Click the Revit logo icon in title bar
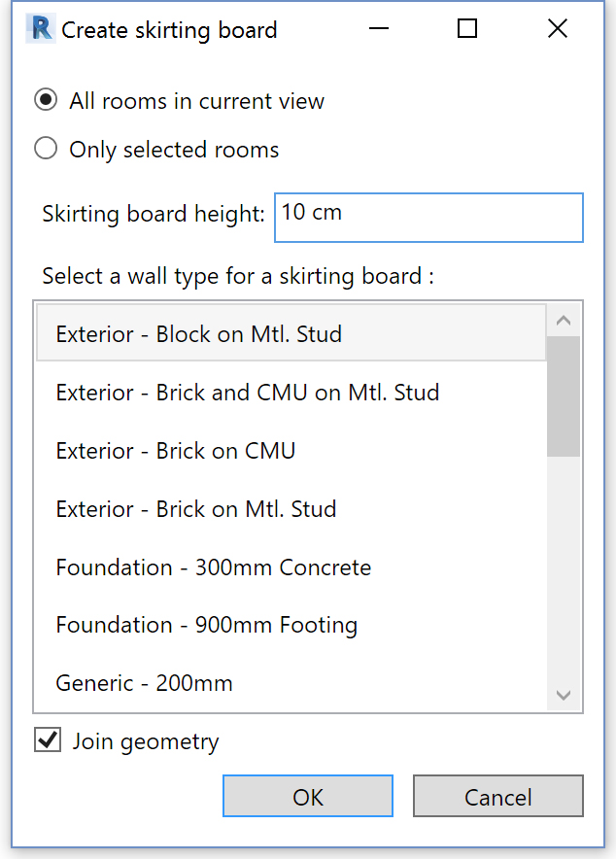This screenshot has height=859, width=616. 41,29
